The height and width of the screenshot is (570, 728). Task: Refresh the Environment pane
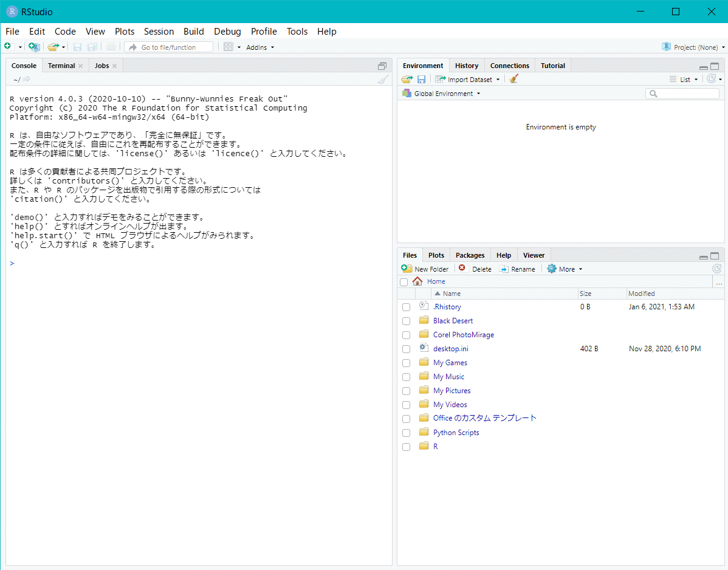[711, 79]
